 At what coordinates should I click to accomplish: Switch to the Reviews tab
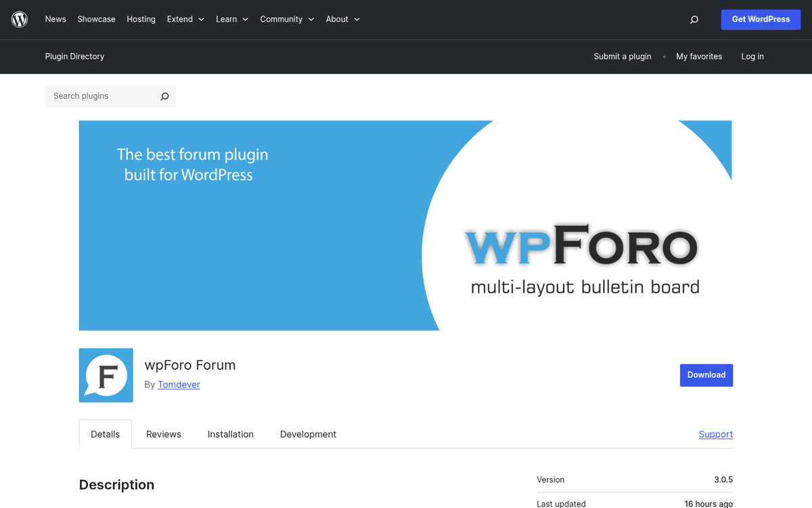pos(163,433)
